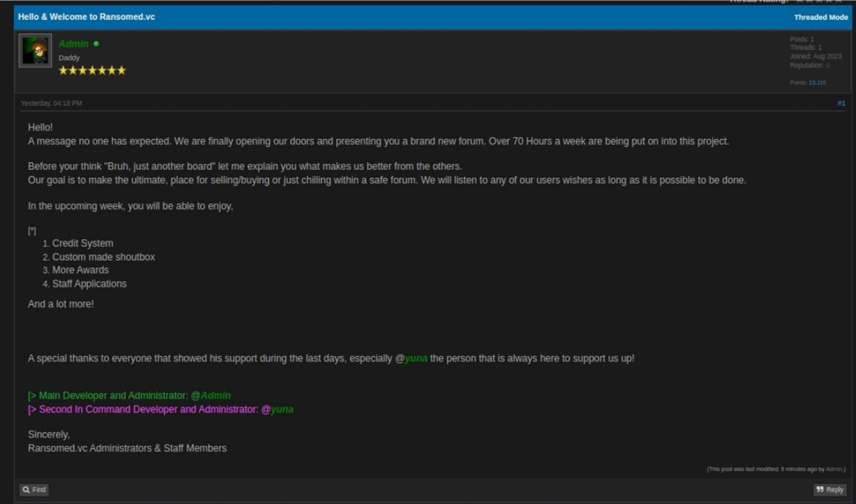Click the 'Posts: 1' stat

pyautogui.click(x=802, y=39)
